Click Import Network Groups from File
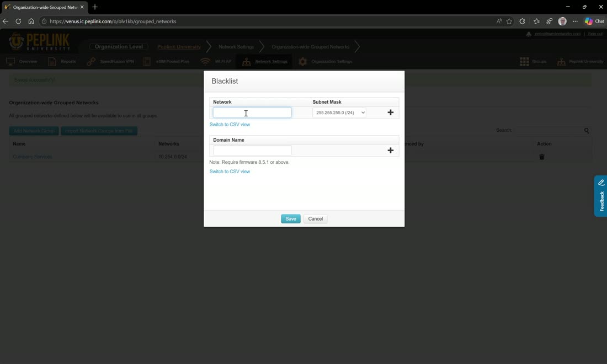The width and height of the screenshot is (607, 364). click(x=99, y=131)
